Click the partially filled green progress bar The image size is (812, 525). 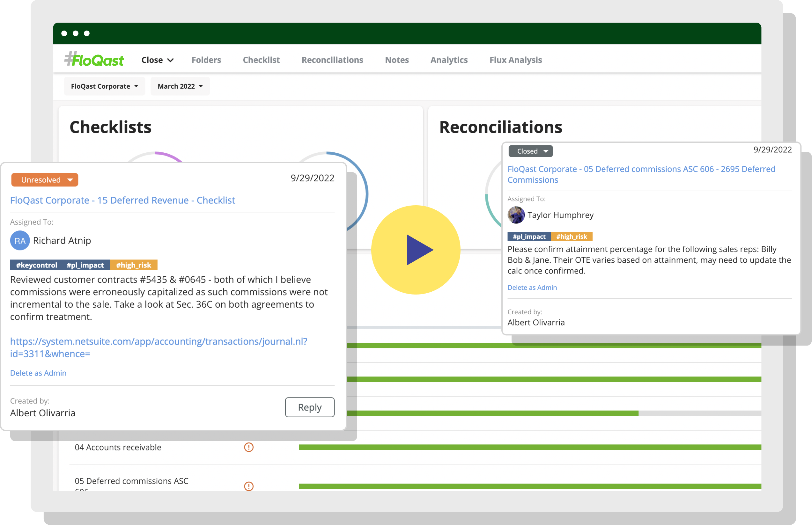(x=554, y=413)
